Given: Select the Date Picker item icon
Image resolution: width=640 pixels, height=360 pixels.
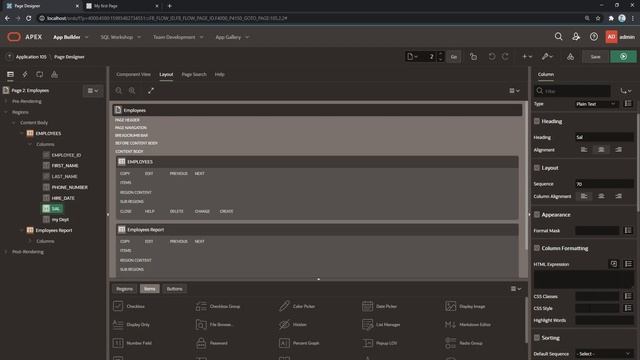Looking at the screenshot, I should pyautogui.click(x=367, y=306).
